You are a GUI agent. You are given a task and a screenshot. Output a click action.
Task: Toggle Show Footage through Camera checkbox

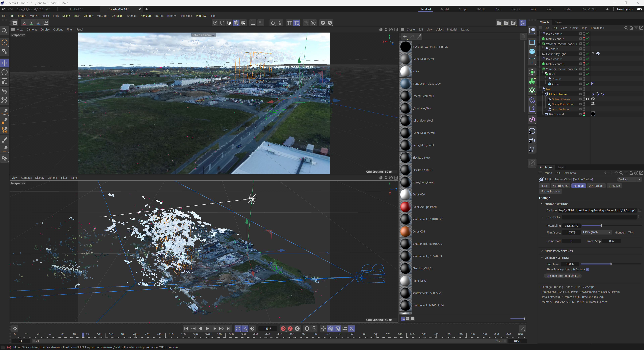coord(587,269)
